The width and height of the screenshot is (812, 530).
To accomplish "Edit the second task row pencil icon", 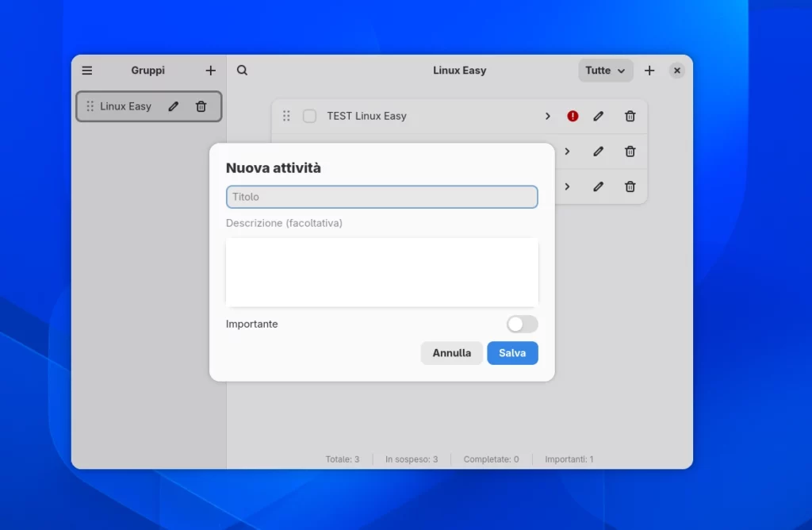I will [598, 152].
